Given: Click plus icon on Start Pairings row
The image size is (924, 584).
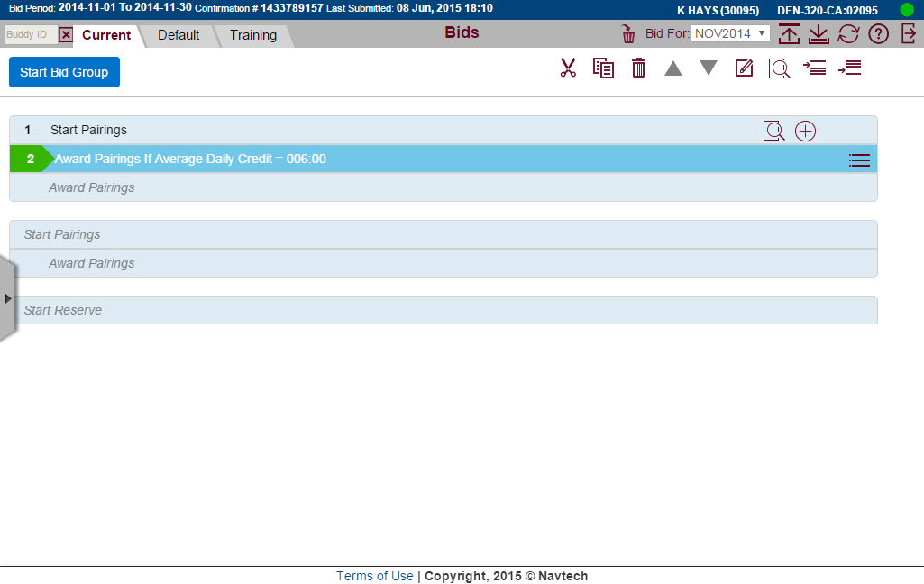Looking at the screenshot, I should coord(805,131).
